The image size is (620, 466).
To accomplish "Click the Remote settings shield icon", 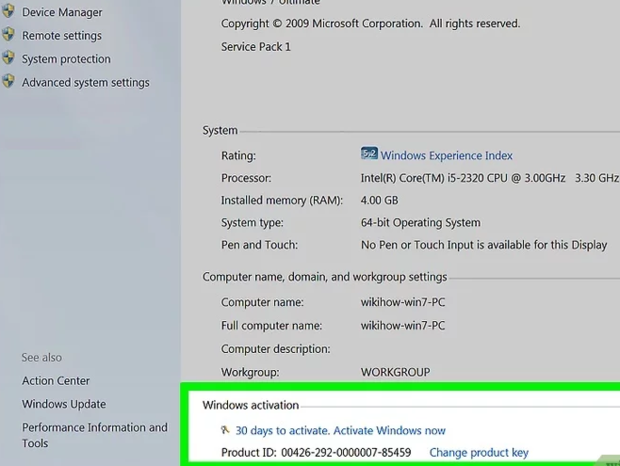I will [x=8, y=34].
